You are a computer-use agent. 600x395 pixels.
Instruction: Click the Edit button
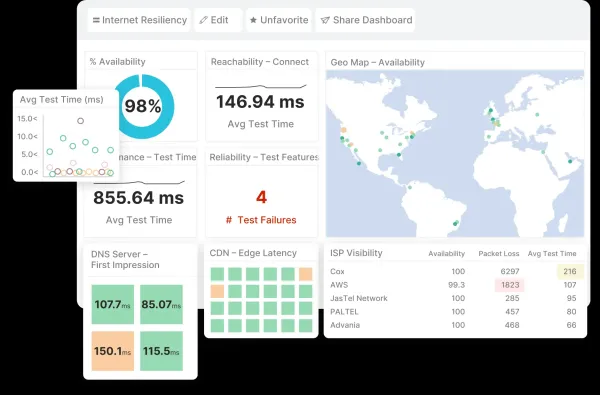tap(218, 20)
